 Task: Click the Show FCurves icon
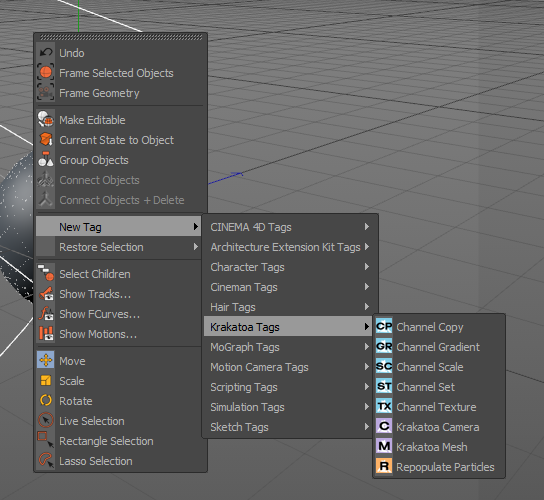pyautogui.click(x=46, y=313)
